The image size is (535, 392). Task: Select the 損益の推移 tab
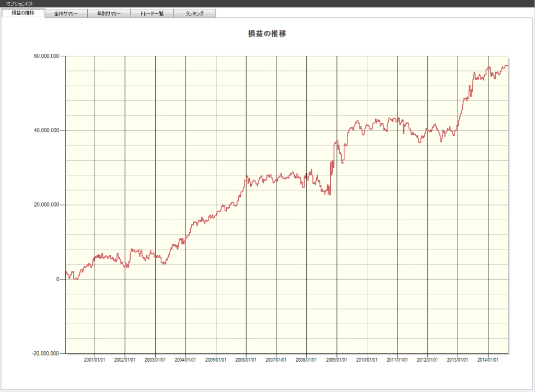pos(23,13)
